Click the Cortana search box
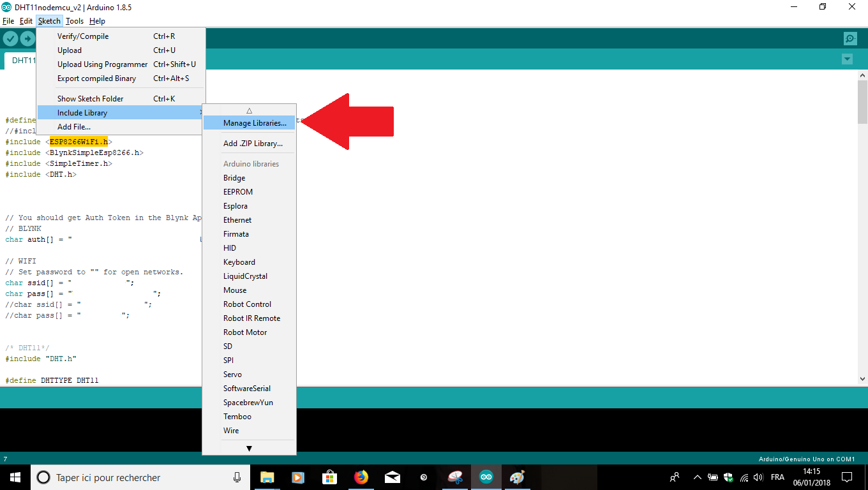 (x=141, y=477)
